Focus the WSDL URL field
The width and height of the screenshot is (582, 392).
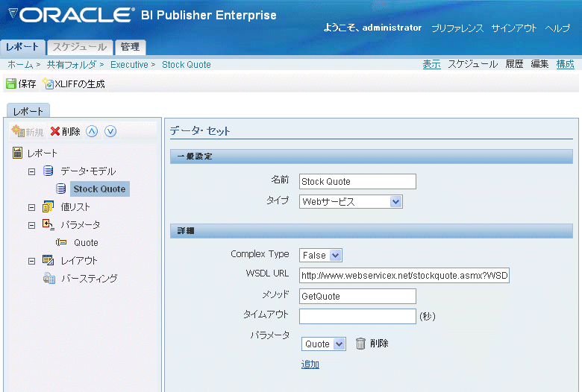point(404,275)
